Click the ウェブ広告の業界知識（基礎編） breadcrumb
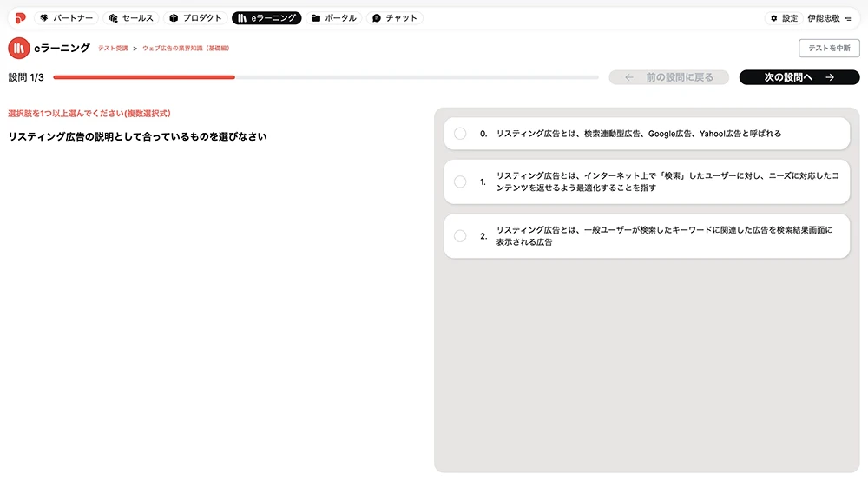The height and width of the screenshot is (481, 868). click(x=186, y=48)
